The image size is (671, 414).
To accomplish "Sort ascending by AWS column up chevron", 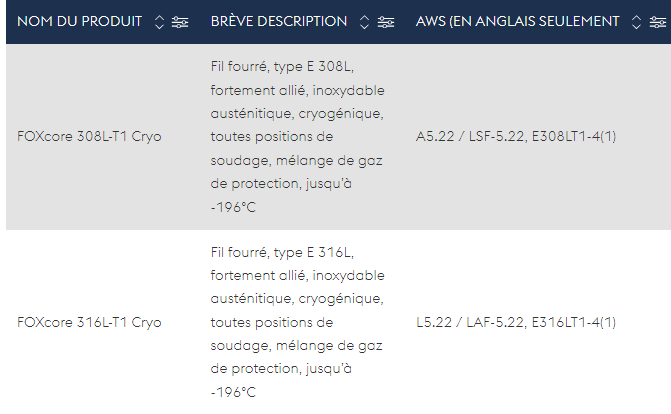I will [x=636, y=18].
